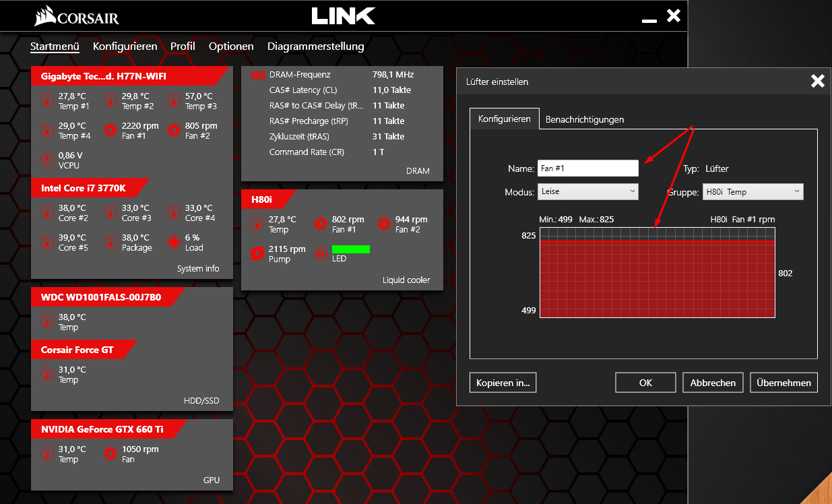Click the Temp #2 thermometer icon
The width and height of the screenshot is (832, 504).
110,101
